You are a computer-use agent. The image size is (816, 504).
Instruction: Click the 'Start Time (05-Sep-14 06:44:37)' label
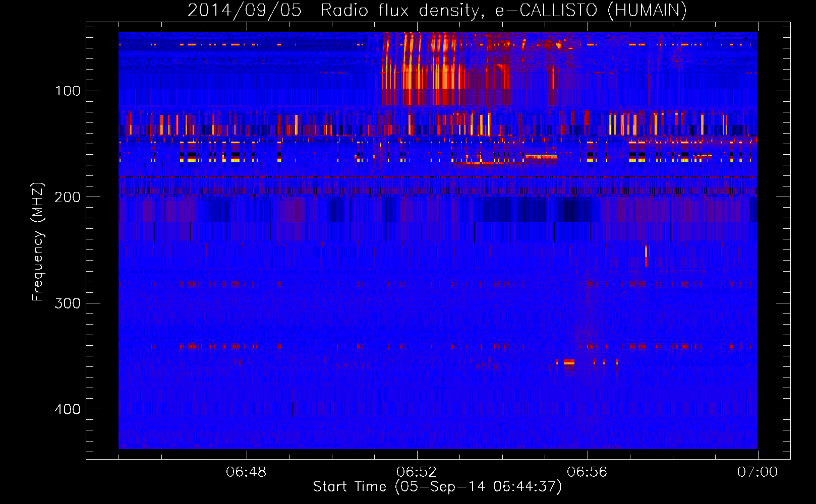(437, 487)
